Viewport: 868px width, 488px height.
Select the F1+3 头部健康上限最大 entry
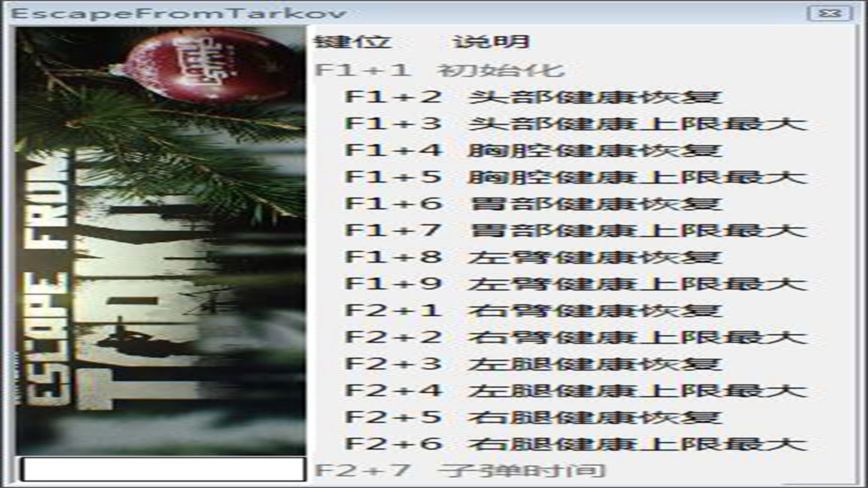point(576,124)
